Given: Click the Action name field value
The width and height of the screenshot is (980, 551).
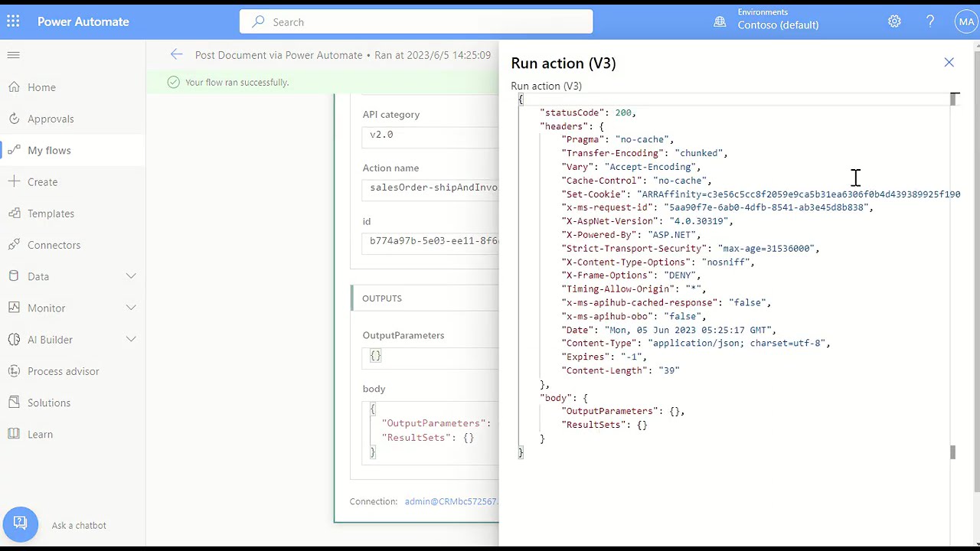Looking at the screenshot, I should [433, 187].
